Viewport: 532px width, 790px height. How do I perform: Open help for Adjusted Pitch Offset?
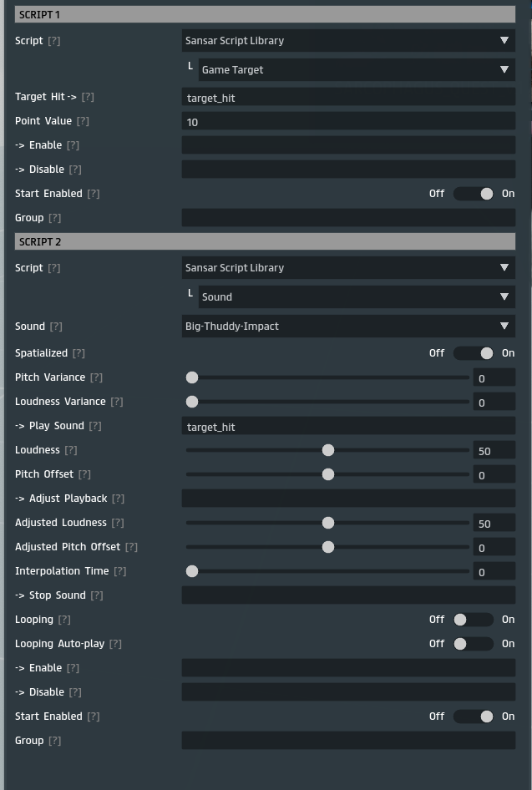pyautogui.click(x=131, y=547)
